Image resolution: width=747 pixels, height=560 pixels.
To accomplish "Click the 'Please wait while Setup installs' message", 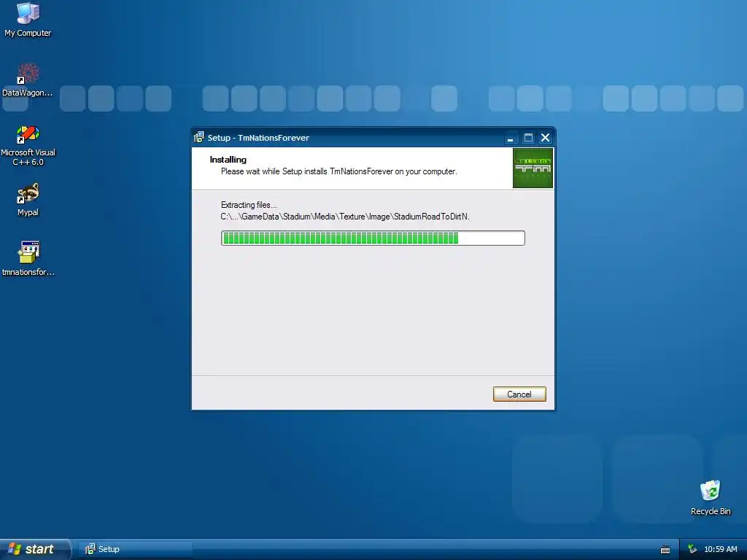I will coord(338,171).
